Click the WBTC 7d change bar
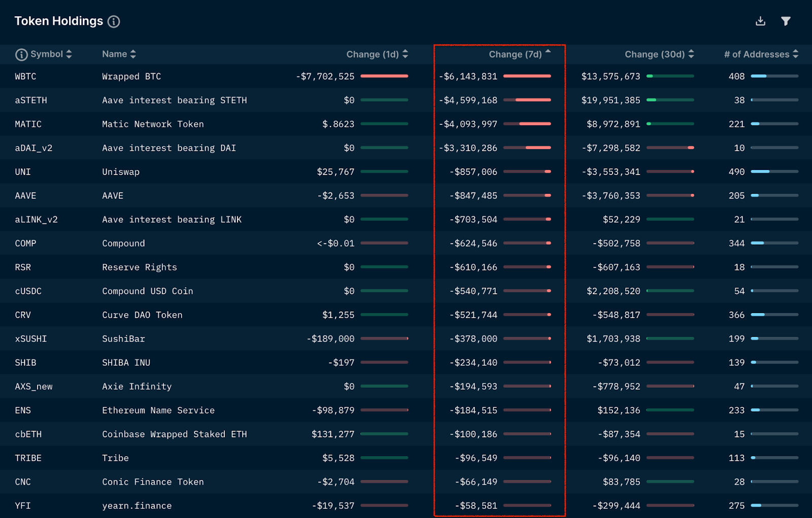The height and width of the screenshot is (518, 812). click(527, 76)
